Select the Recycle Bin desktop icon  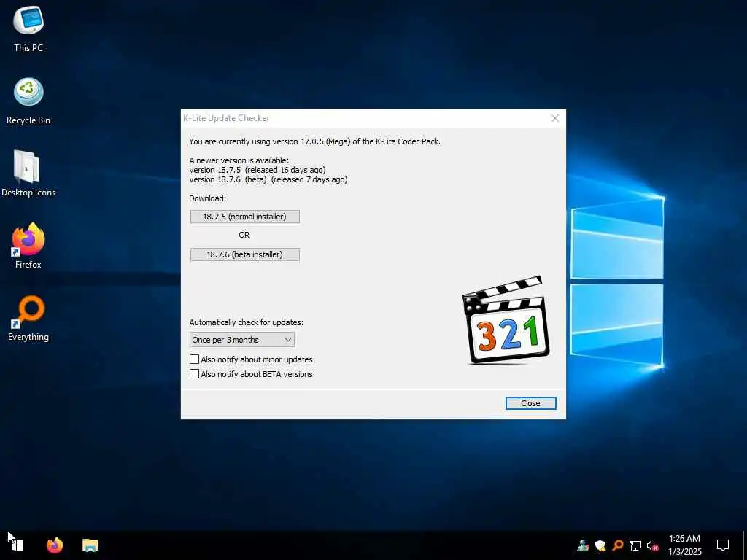point(28,101)
